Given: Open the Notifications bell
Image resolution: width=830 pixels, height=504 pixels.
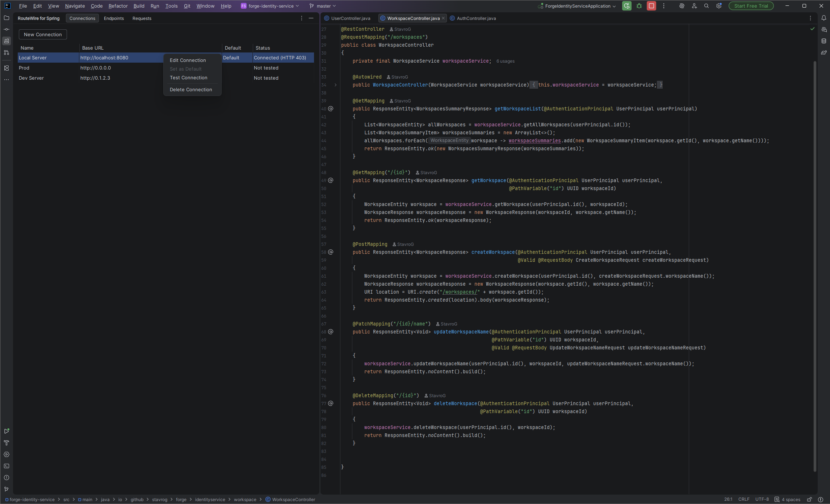Looking at the screenshot, I should point(824,18).
